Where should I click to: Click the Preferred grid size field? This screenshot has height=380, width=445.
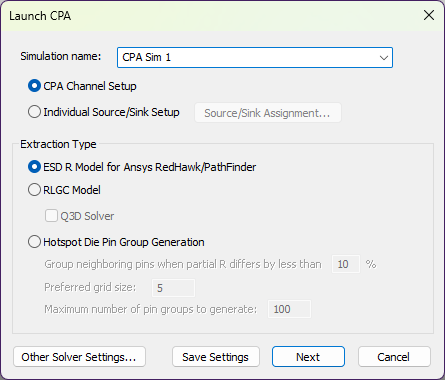click(x=173, y=288)
